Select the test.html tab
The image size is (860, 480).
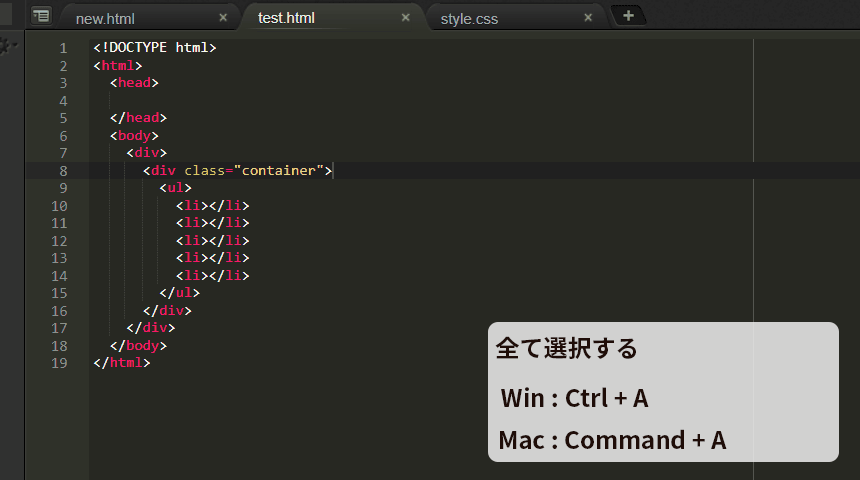(286, 18)
